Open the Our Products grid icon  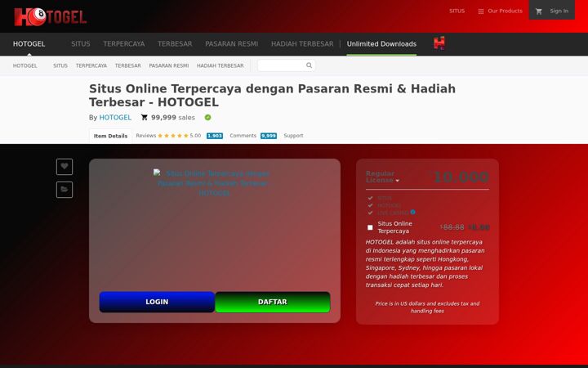pos(481,11)
